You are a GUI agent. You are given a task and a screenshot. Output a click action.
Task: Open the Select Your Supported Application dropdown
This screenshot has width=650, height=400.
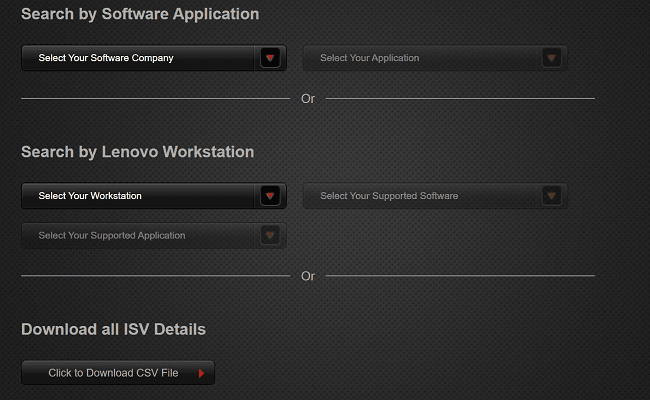[154, 235]
